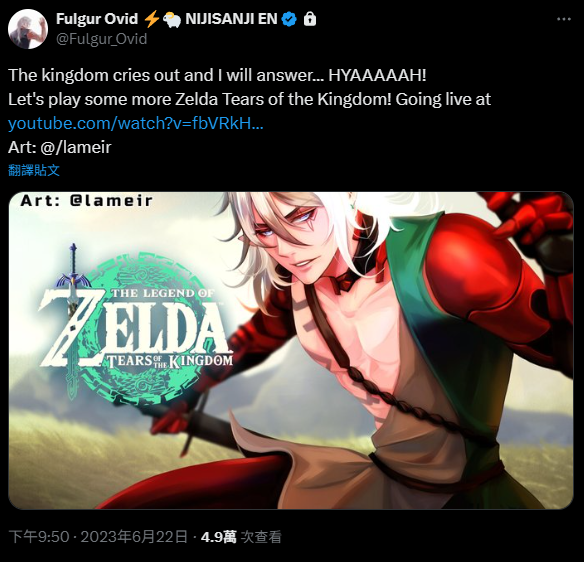Open the Zelda stream artwork image
The image size is (584, 562).
coord(291,350)
